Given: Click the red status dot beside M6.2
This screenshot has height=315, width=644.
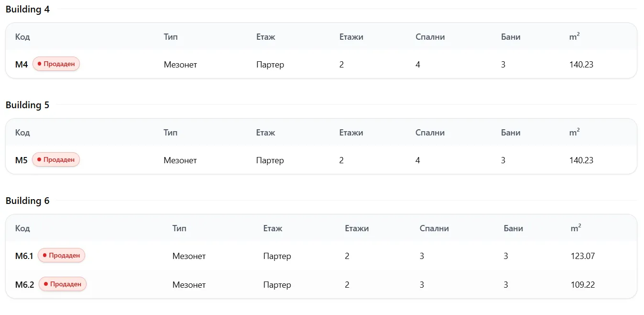Looking at the screenshot, I should (x=46, y=284).
